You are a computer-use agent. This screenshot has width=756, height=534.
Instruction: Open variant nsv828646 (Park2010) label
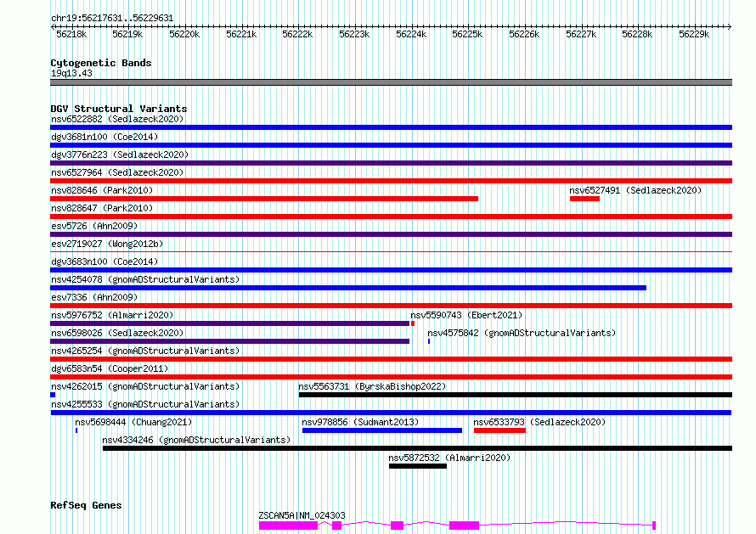[102, 190]
